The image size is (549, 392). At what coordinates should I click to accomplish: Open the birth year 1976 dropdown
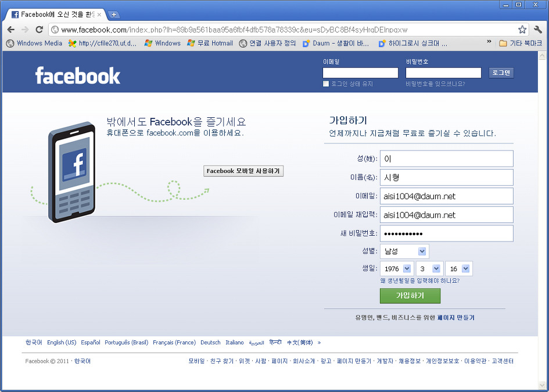(x=397, y=269)
